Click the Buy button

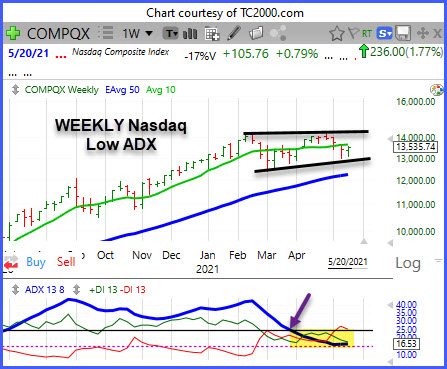(x=36, y=262)
